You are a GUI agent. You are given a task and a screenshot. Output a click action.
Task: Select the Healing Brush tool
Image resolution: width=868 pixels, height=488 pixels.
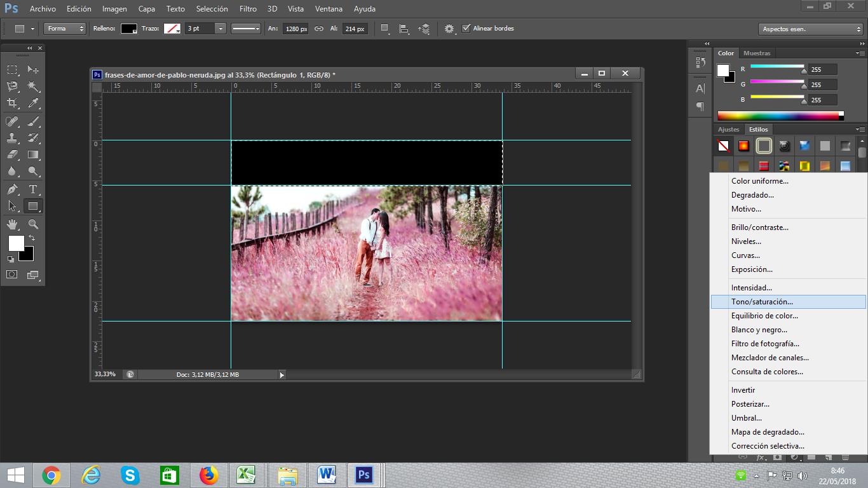12,121
